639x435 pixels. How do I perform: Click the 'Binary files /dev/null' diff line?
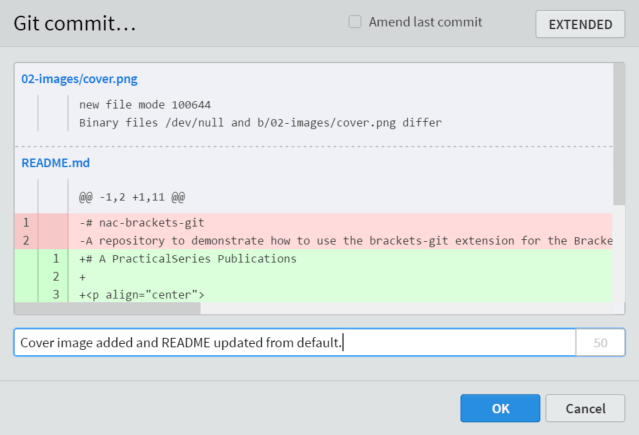click(x=260, y=123)
